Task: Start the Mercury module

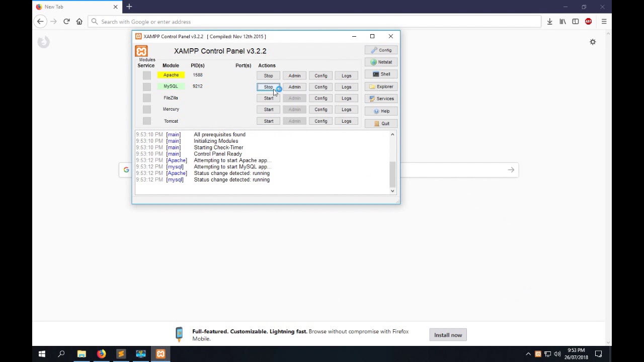Action: point(269,110)
